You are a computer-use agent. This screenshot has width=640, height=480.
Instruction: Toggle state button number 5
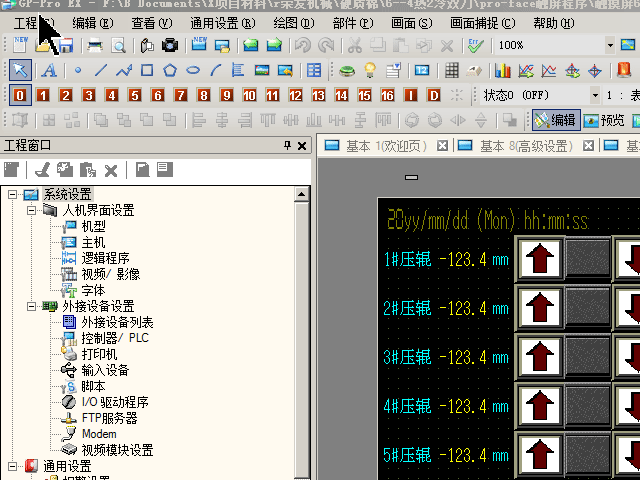(x=111, y=95)
